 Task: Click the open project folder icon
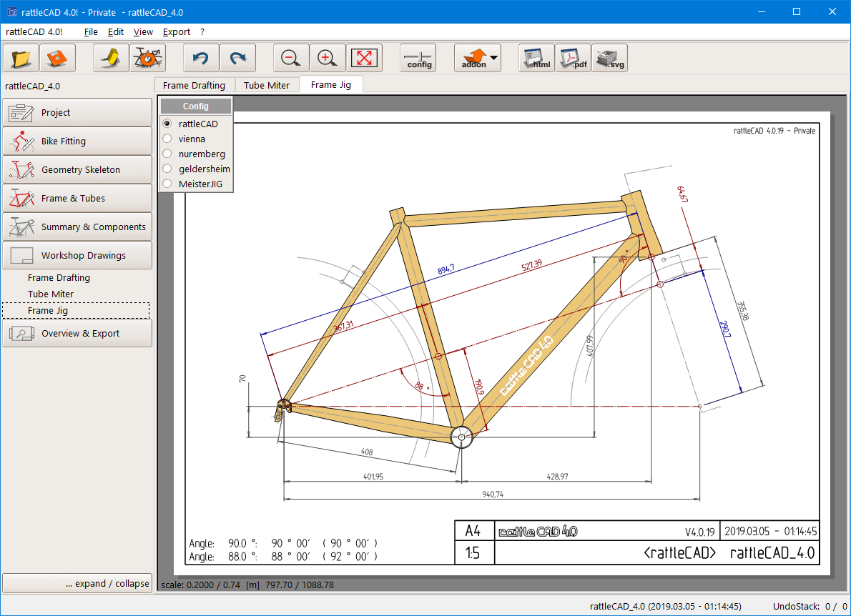tap(21, 58)
